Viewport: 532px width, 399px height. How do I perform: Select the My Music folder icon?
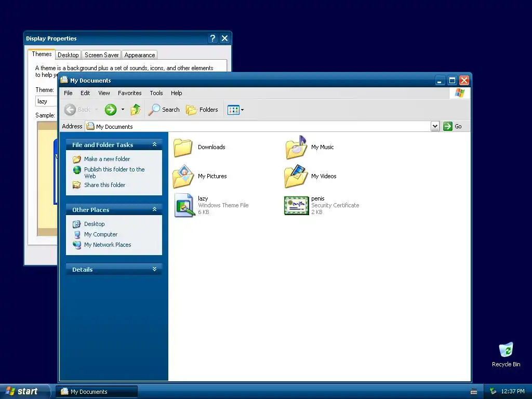[296, 147]
